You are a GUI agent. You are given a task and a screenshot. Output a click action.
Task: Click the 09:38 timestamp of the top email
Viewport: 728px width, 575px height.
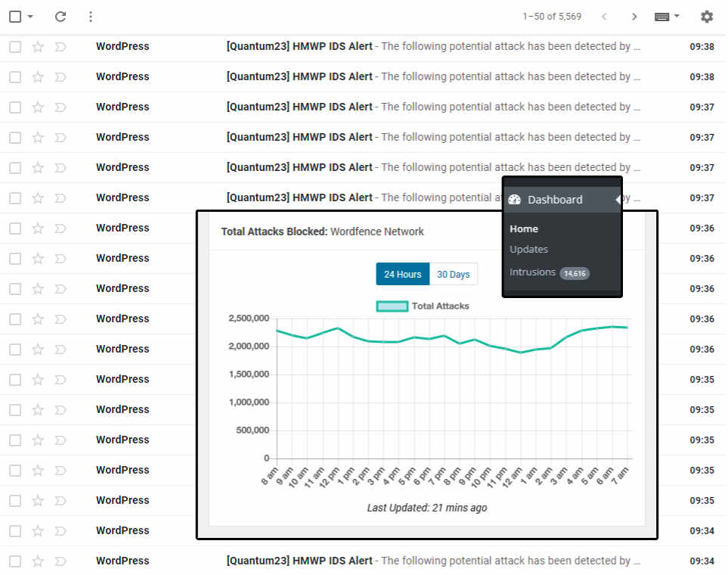click(702, 46)
